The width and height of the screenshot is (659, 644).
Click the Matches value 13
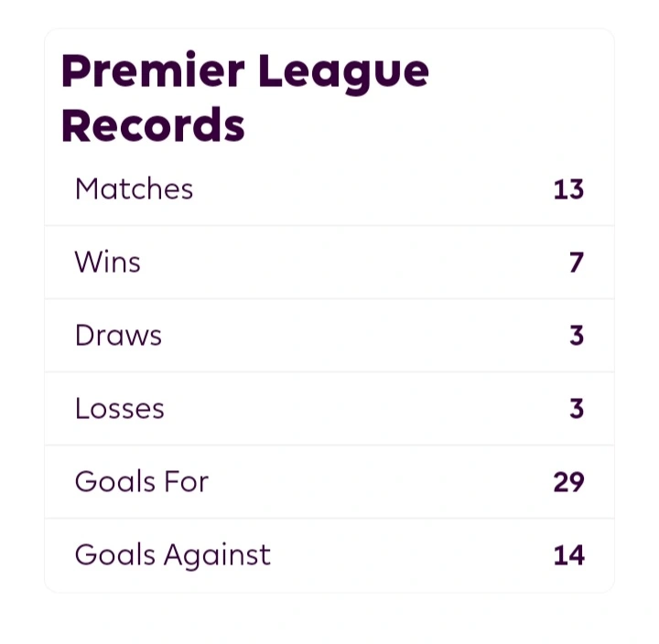coord(568,189)
